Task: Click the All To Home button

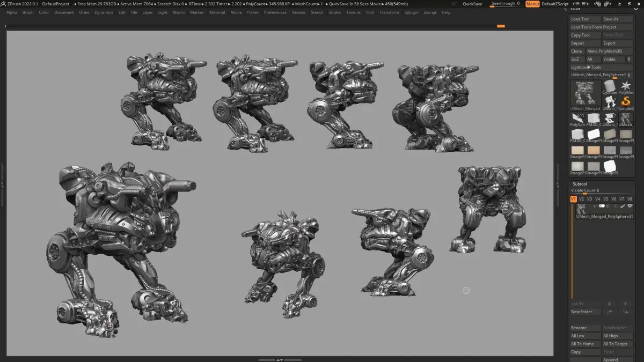Action: (586, 344)
